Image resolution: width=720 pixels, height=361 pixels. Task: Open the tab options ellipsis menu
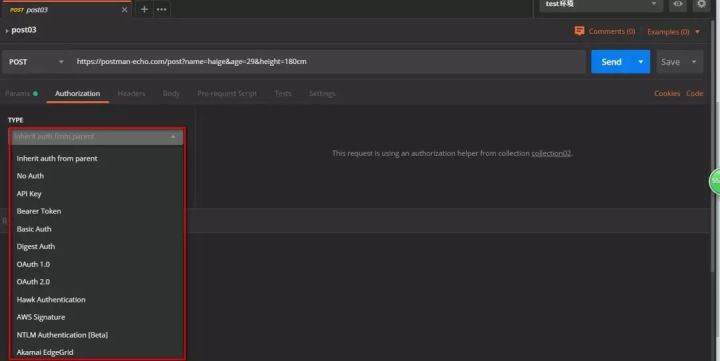162,9
